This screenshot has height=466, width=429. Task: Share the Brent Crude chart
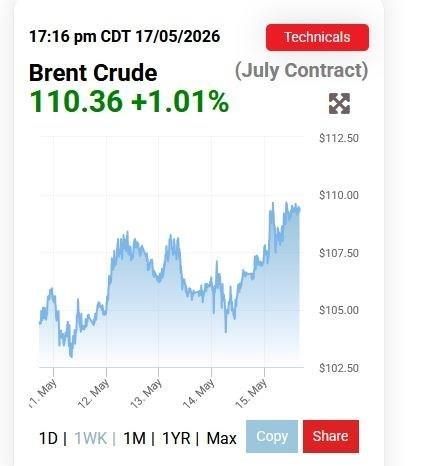pyautogui.click(x=331, y=436)
